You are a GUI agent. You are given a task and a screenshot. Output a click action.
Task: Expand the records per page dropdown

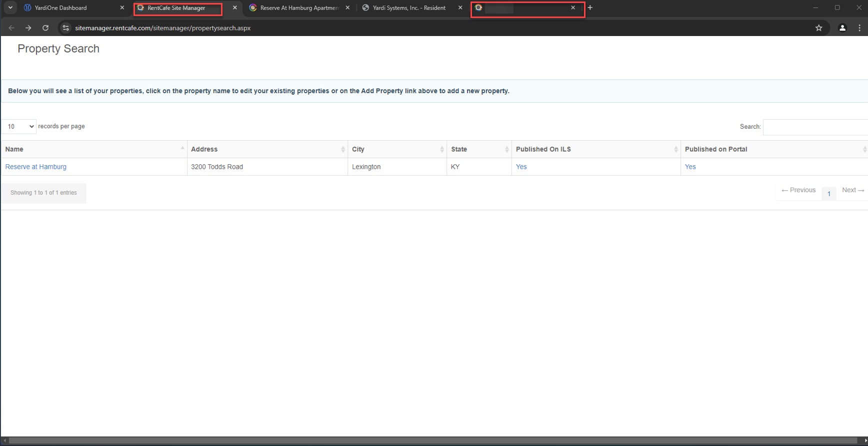(19, 127)
